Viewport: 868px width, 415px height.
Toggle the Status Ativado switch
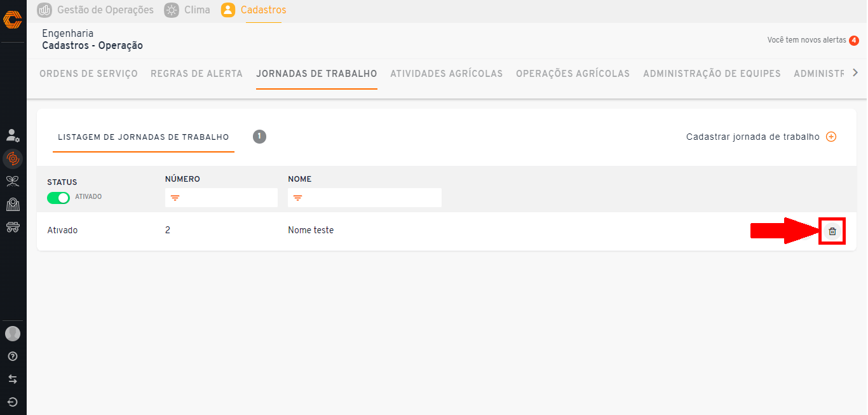(x=58, y=198)
